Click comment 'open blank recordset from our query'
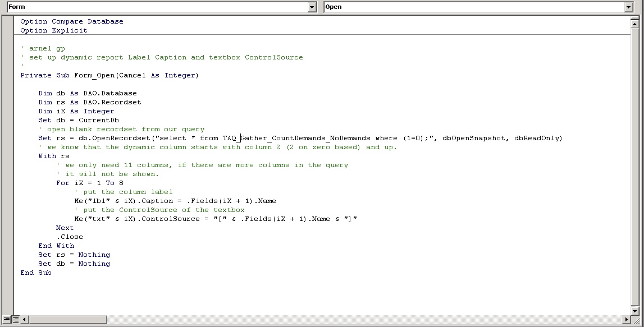Screen dimensions: 644x327 (122, 129)
